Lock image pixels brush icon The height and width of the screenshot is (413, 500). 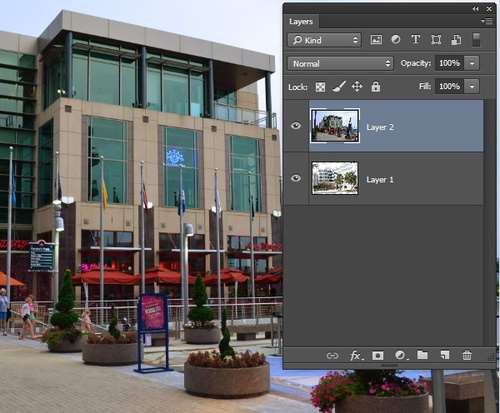point(339,87)
